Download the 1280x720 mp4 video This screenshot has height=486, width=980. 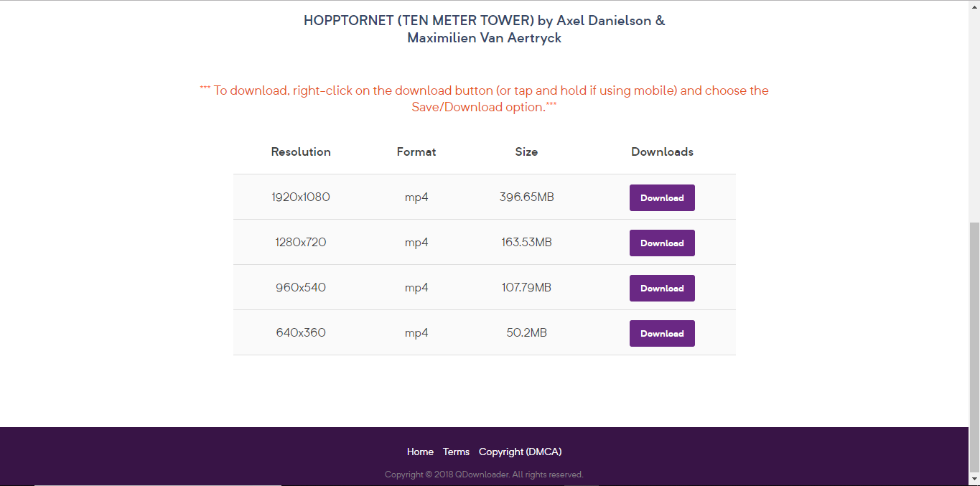662,243
